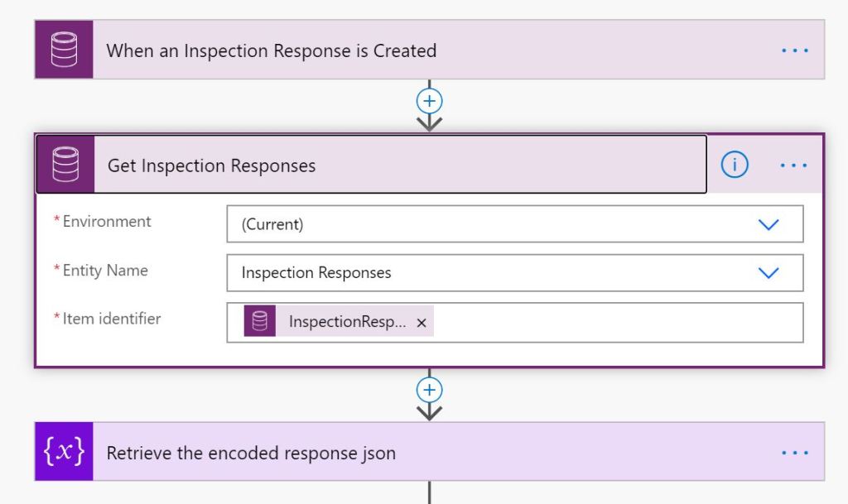
Task: Expand the Environment dropdown arrow
Action: pos(769,224)
